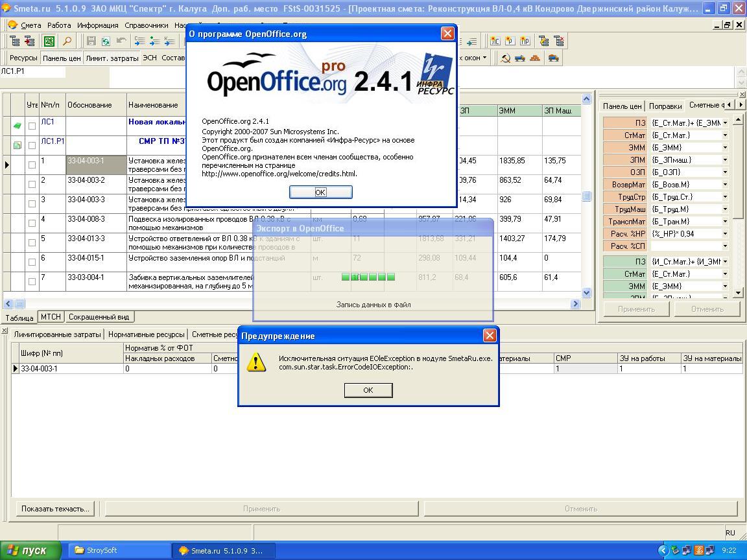Open the {Б_Ст.Мат.} formula dropdown
The width and height of the screenshot is (747, 560).
pos(725,135)
